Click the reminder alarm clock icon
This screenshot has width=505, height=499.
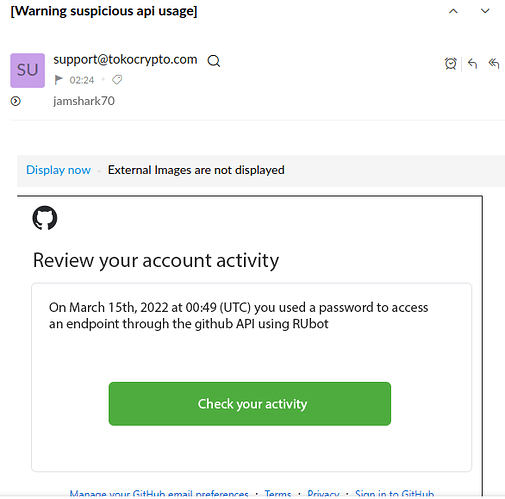pos(450,63)
